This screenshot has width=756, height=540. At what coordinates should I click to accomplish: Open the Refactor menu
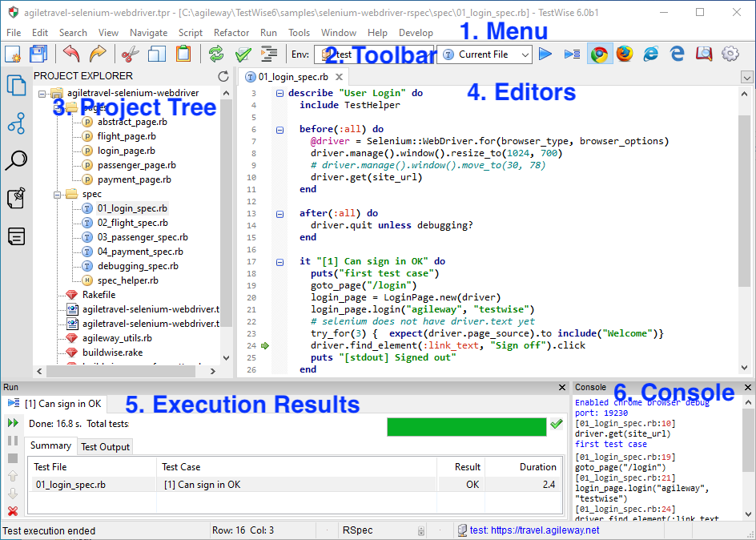[x=231, y=33]
